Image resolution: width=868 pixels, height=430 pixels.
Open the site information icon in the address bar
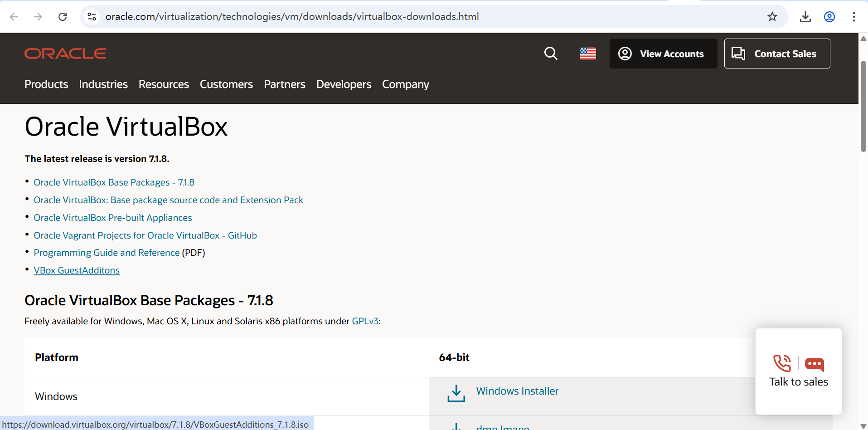[x=92, y=17]
